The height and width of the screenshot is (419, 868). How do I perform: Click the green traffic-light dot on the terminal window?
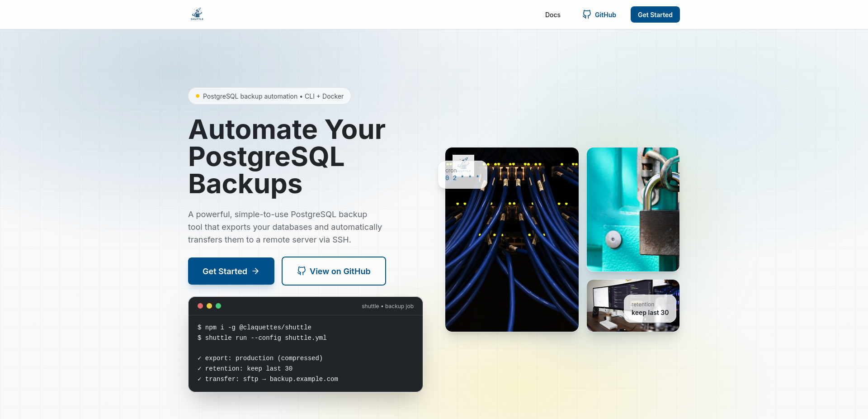pyautogui.click(x=218, y=306)
